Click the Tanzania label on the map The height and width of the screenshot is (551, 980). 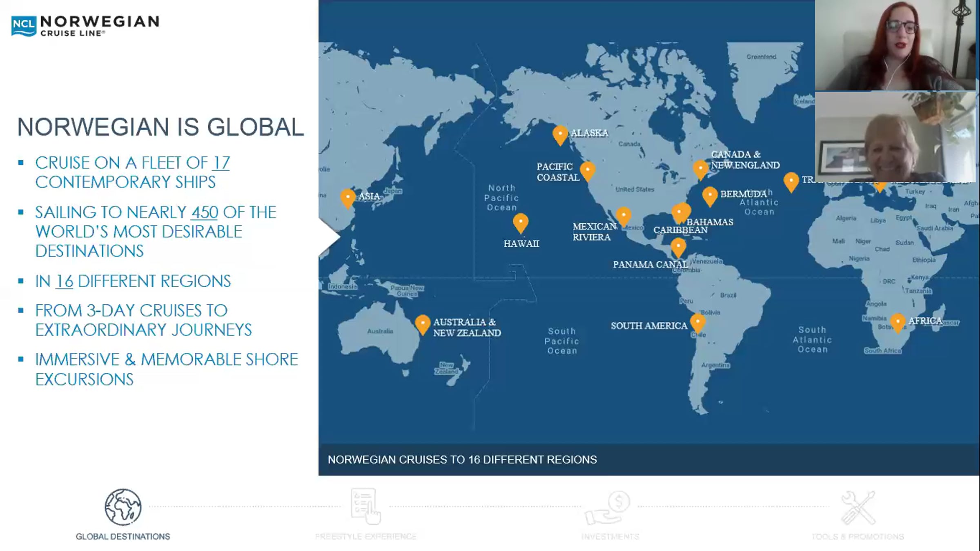pyautogui.click(x=918, y=291)
